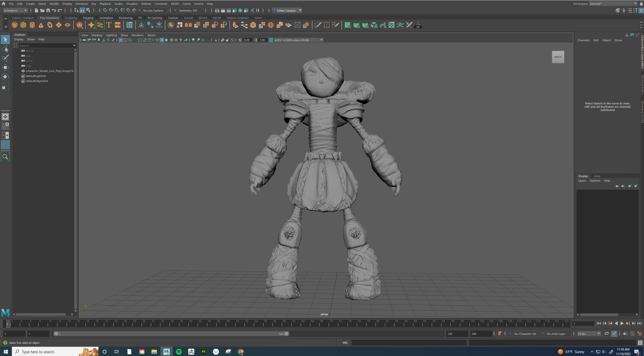Click the SVG import shelf icon
The image size is (644, 356).
pos(118,25)
